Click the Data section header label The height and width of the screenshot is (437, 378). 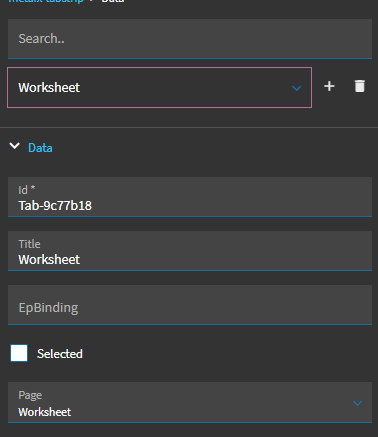[x=40, y=148]
